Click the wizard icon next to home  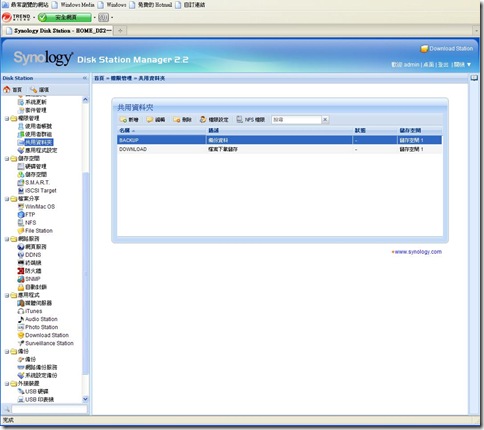click(33, 89)
